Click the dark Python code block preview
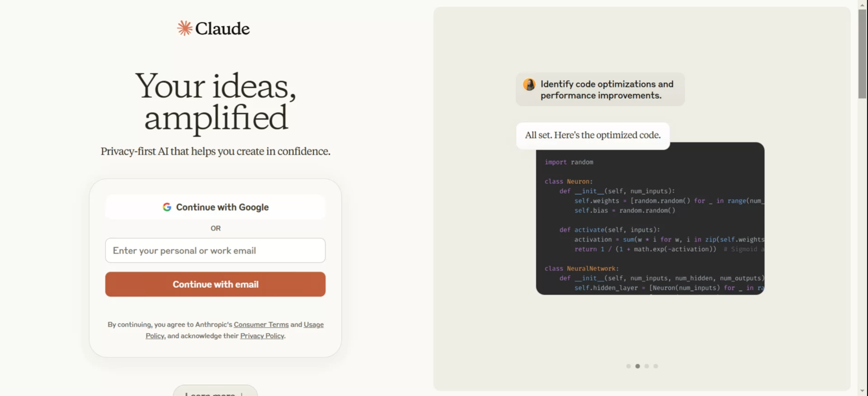Image resolution: width=868 pixels, height=396 pixels. click(650, 224)
